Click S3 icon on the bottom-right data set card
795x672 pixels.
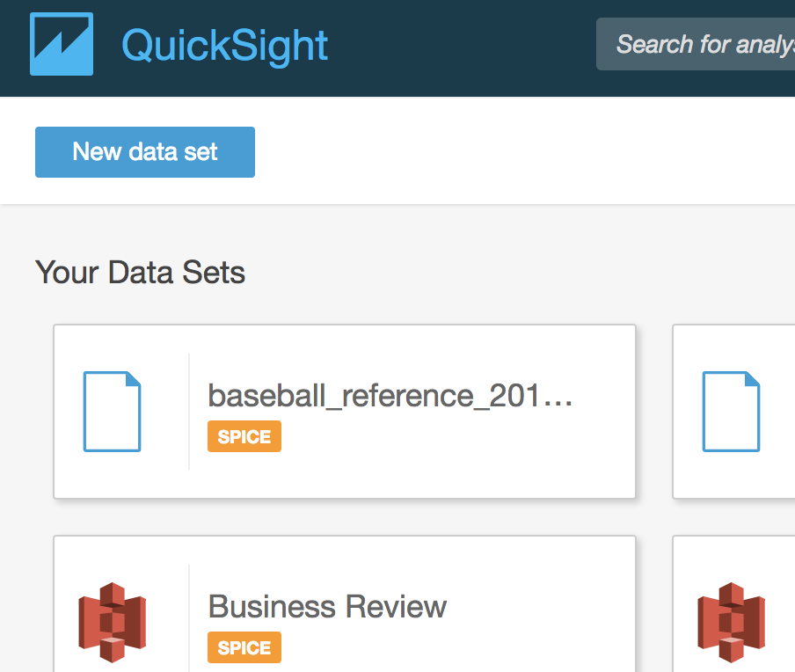pyautogui.click(x=731, y=622)
